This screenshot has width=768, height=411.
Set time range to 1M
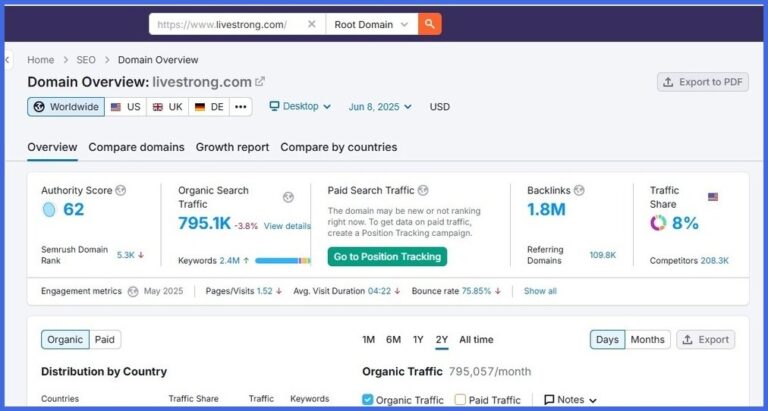click(x=368, y=339)
